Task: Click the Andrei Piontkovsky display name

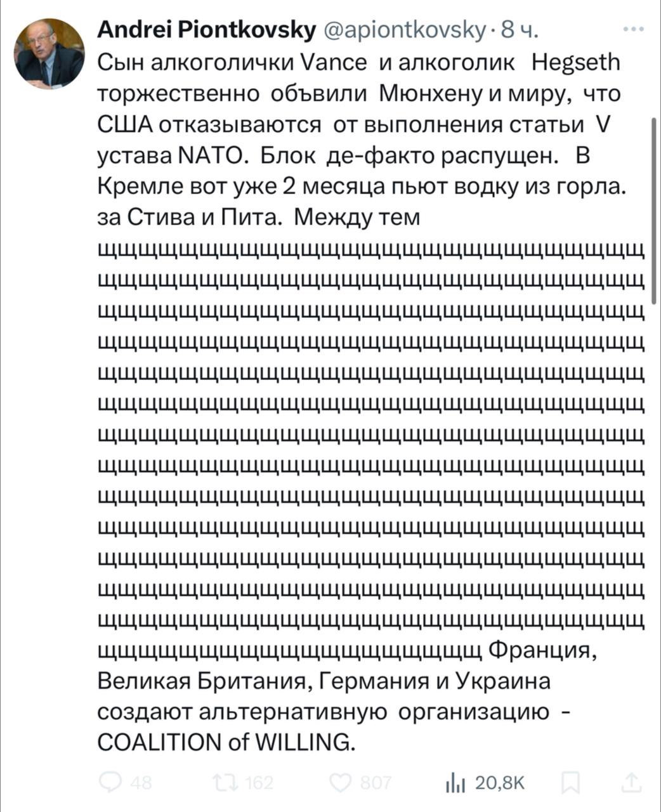Action: (x=207, y=30)
